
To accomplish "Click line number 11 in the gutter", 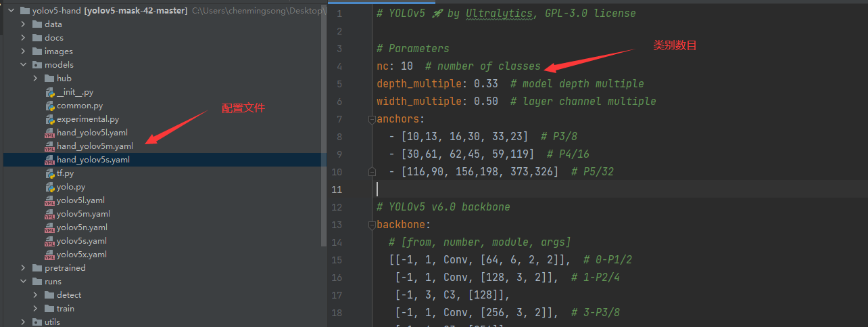I will click(x=338, y=190).
